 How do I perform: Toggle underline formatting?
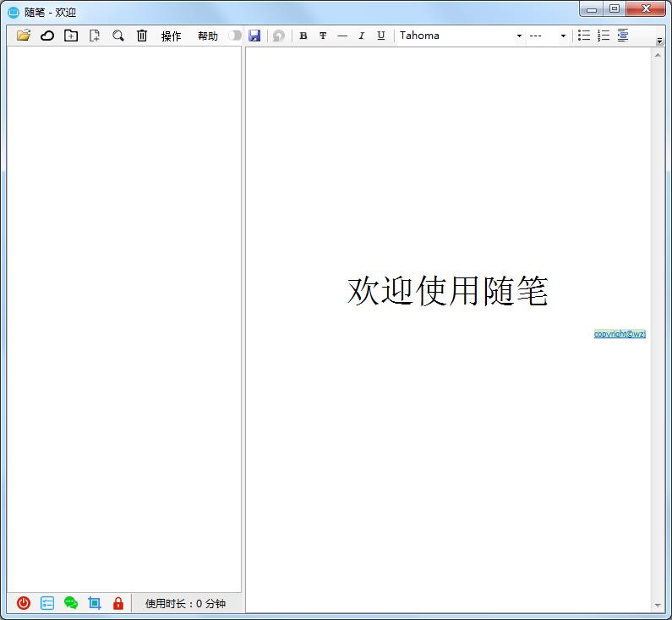coord(381,36)
